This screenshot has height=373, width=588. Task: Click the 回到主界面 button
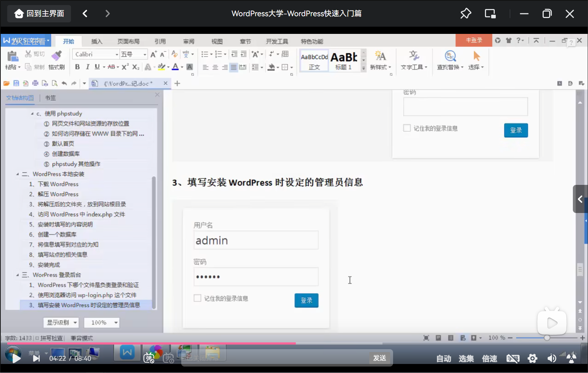point(39,14)
